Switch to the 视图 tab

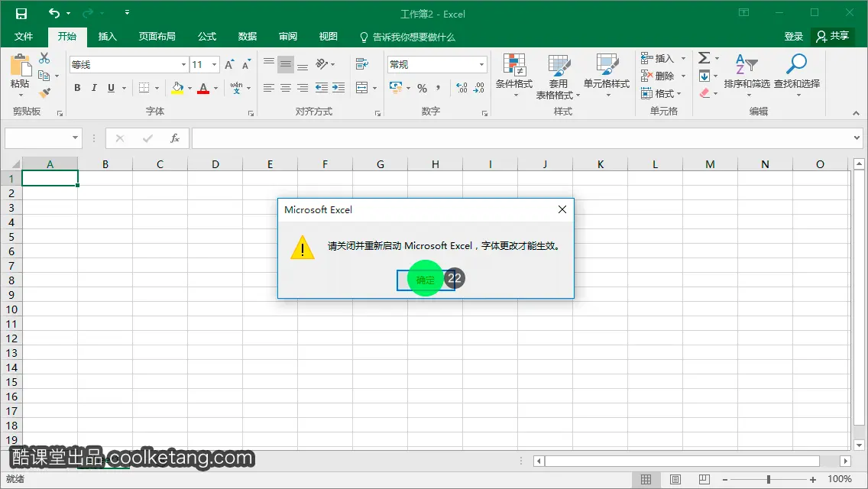pyautogui.click(x=329, y=37)
